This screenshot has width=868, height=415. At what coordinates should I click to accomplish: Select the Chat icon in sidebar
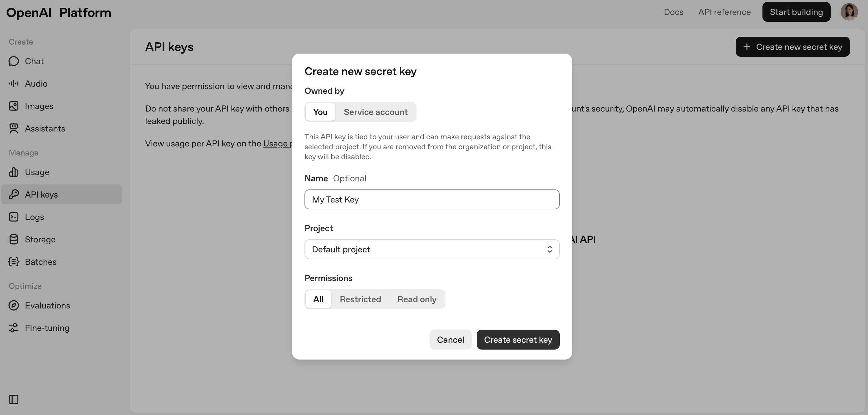13,61
